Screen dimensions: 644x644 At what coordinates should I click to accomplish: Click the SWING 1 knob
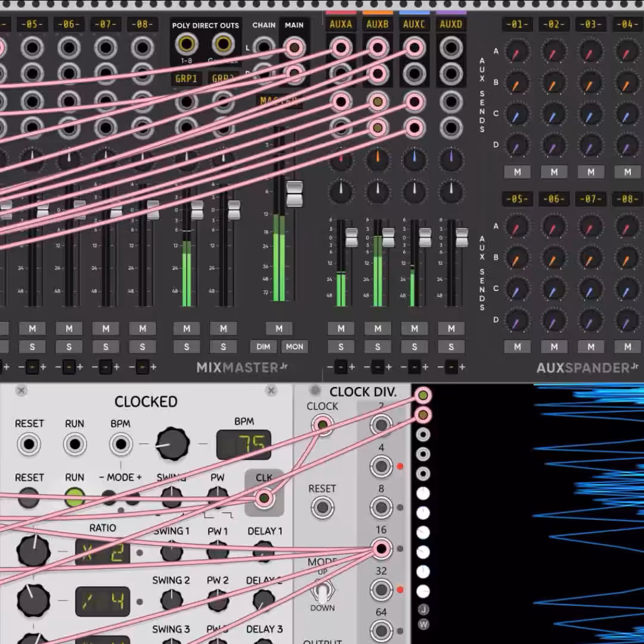point(172,551)
